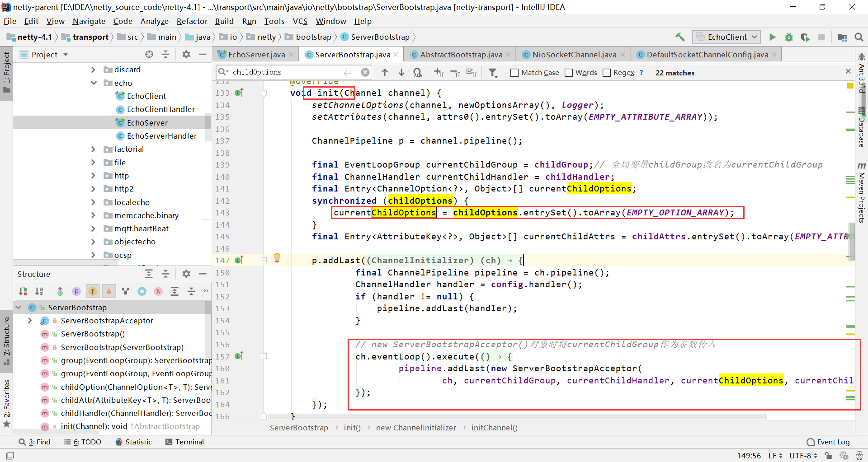
Task: Toggle Show Fields in Structure toolbar
Action: coord(93,291)
